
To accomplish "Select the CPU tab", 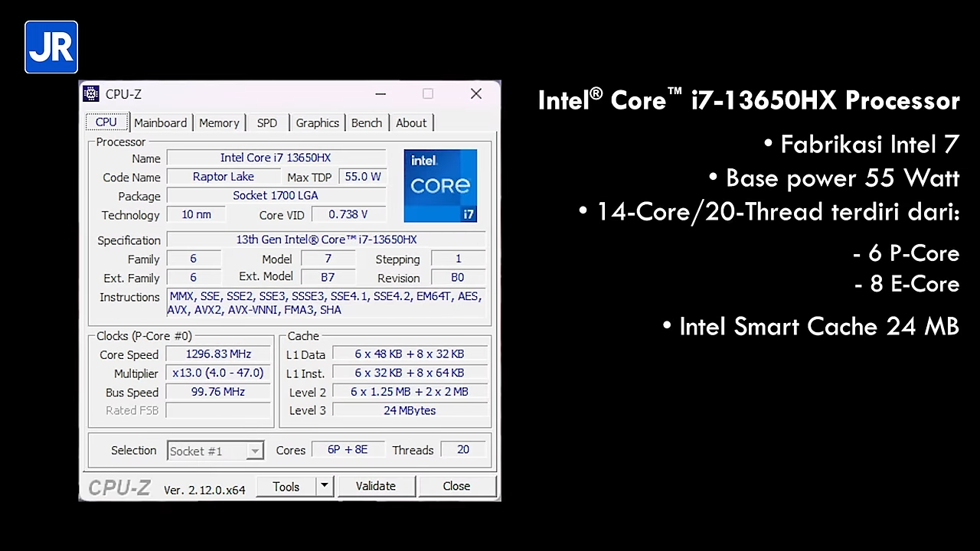I will (x=106, y=122).
